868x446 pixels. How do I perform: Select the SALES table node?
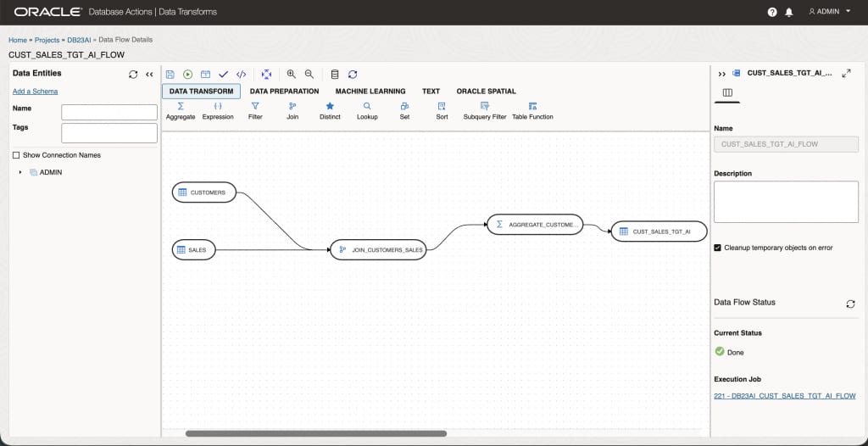click(194, 250)
